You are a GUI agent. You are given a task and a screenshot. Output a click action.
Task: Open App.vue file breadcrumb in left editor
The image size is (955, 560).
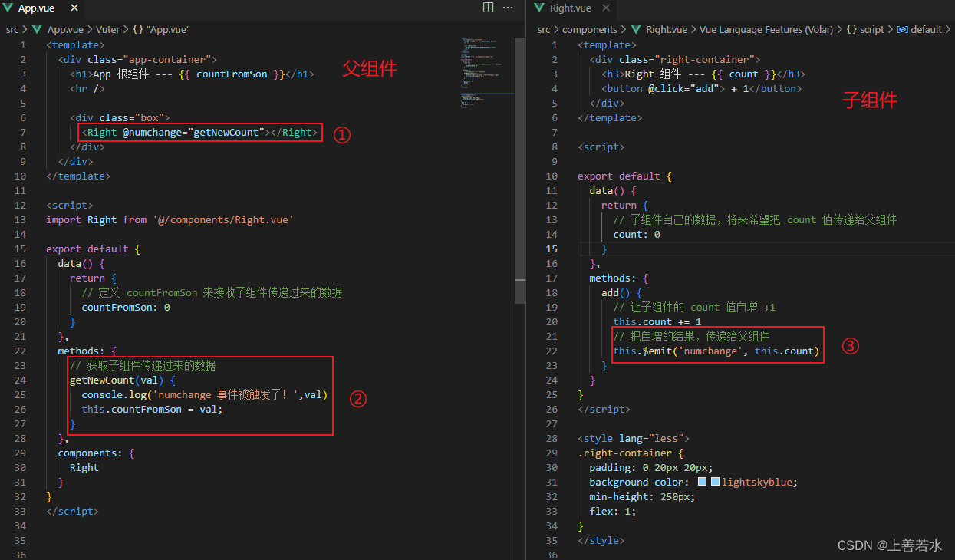point(64,29)
